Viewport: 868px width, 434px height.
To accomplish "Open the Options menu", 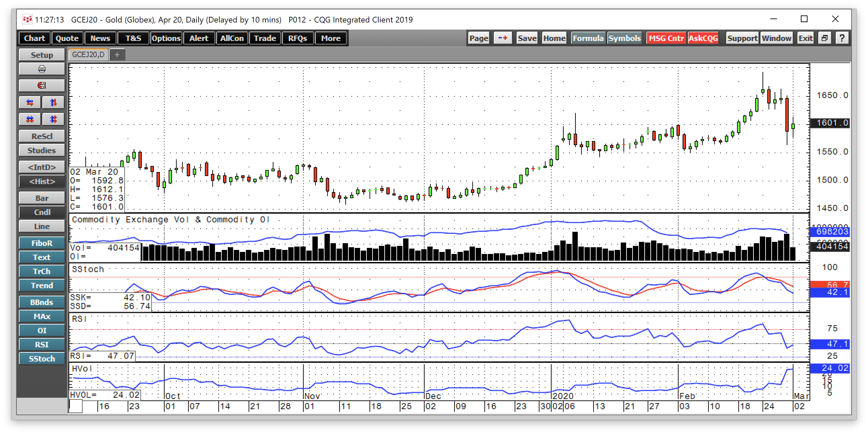I will (166, 38).
